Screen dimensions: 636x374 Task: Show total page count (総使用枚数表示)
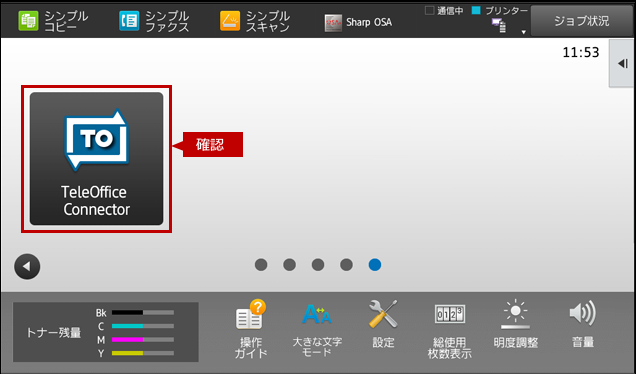tap(449, 330)
